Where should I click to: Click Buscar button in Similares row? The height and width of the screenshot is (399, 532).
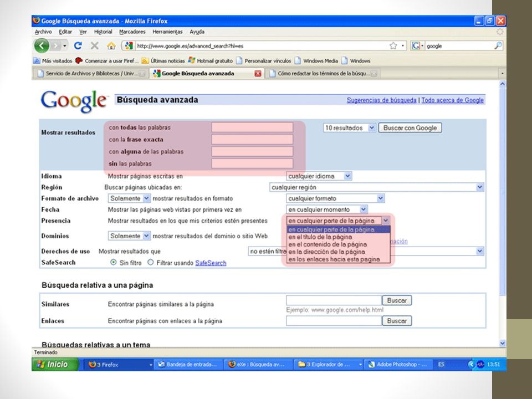click(x=397, y=300)
